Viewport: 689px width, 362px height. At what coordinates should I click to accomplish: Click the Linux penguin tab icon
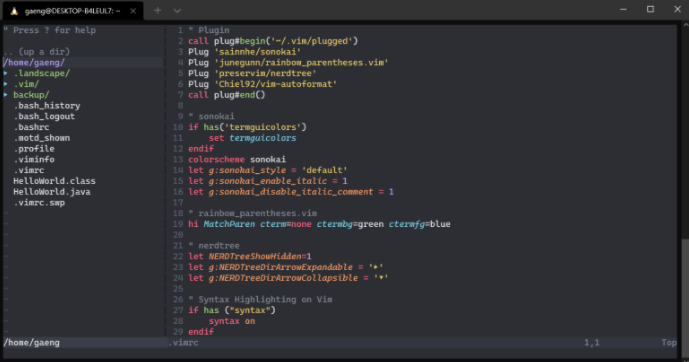[14, 11]
